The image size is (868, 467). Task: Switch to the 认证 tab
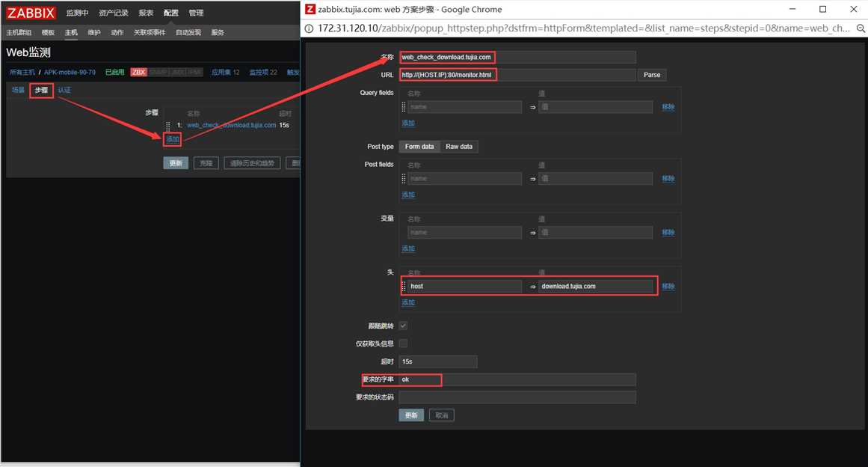point(64,90)
